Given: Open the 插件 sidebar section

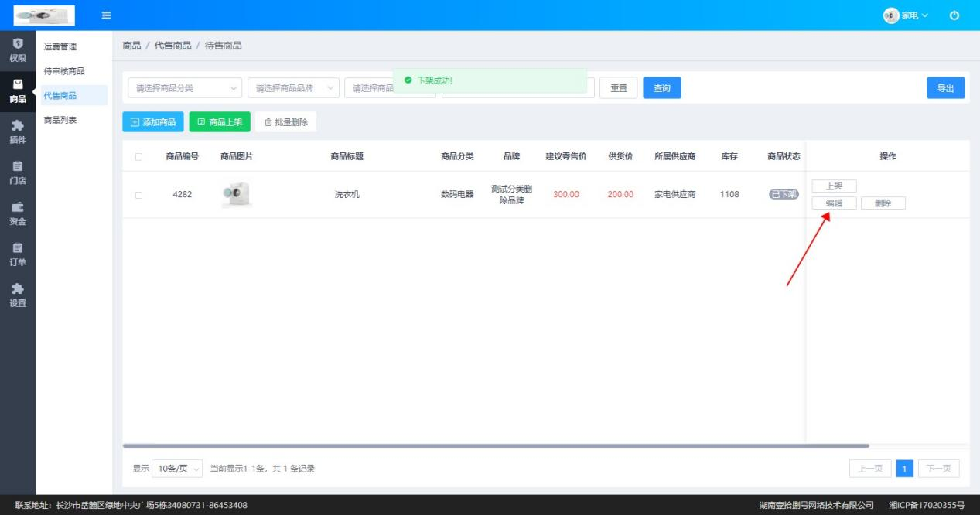Looking at the screenshot, I should 17,132.
